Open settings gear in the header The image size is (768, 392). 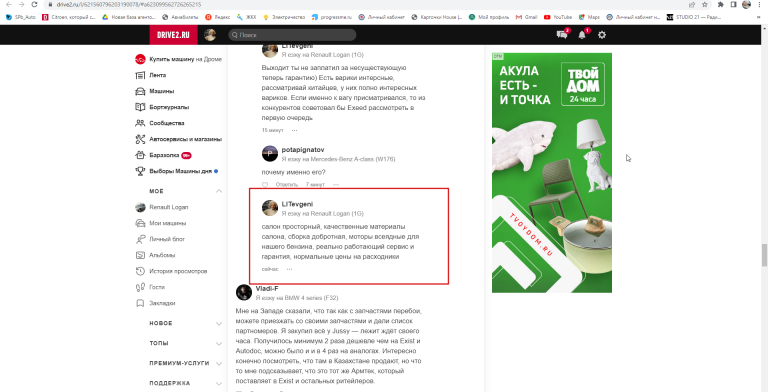[x=602, y=35]
